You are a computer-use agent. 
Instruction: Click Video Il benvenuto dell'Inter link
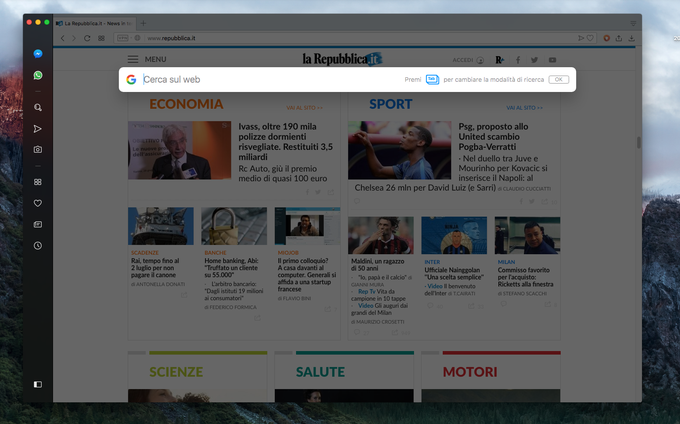(x=450, y=290)
